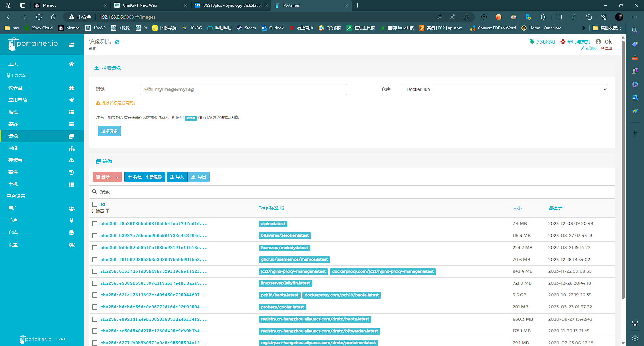Open the Outlook bookmark
The image size is (644, 346).
click(273, 28)
